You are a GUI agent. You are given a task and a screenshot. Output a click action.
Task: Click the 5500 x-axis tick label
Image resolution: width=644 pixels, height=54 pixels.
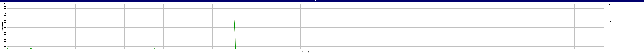[545, 50]
